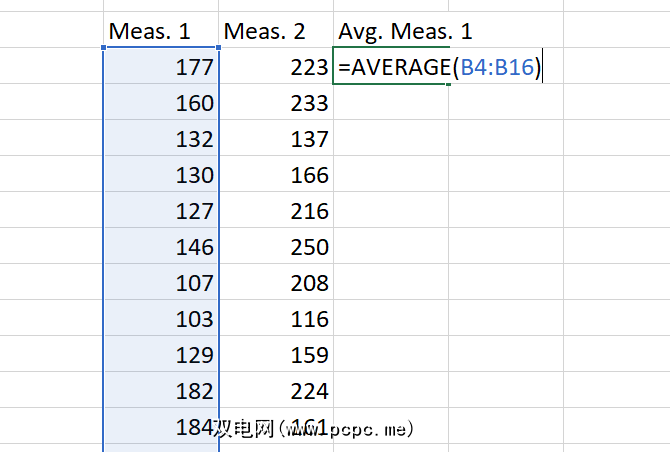Select the cell containing 224
670x452 pixels.
coord(276,392)
